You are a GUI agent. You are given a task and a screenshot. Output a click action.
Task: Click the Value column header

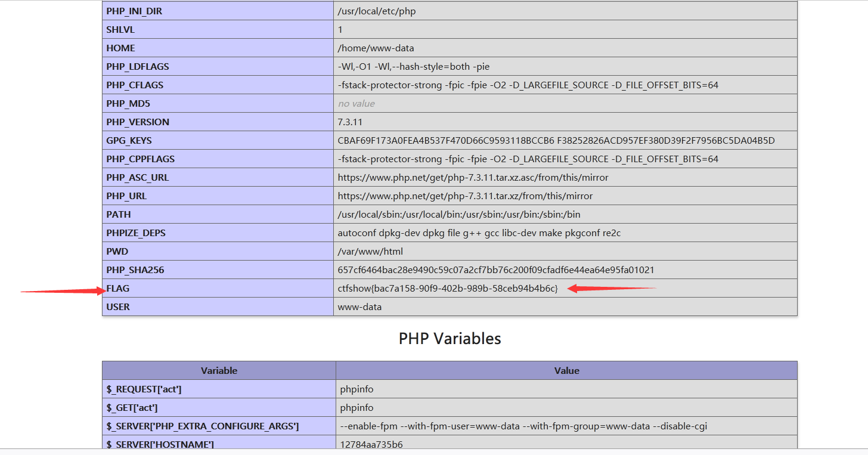tap(566, 370)
